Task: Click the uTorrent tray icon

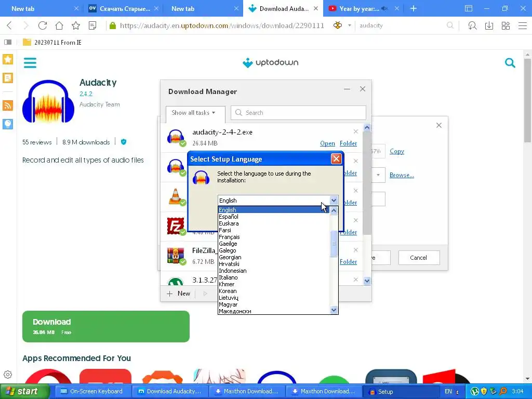Action: click(x=475, y=392)
